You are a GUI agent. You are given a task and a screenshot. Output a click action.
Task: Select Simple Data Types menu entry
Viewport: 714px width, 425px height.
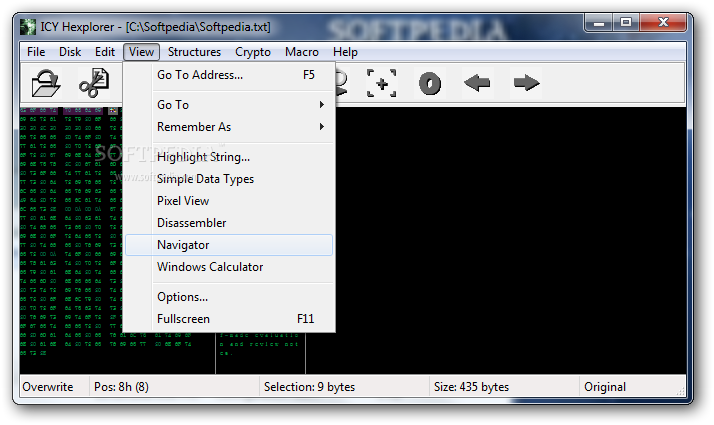click(229, 179)
